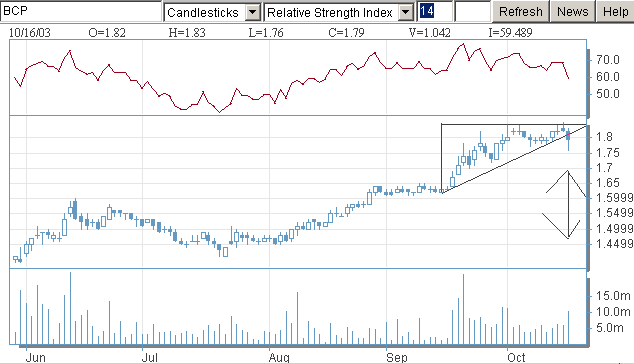Click the open price O=1.82
This screenshot has width=634, height=364.
pos(107,33)
